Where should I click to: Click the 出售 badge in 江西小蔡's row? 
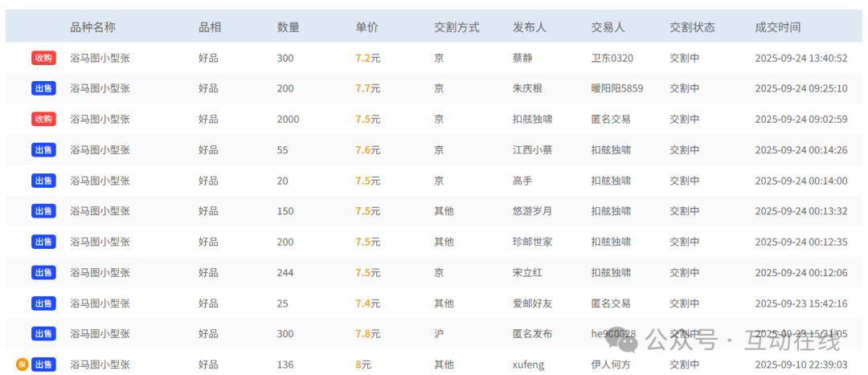(x=43, y=149)
